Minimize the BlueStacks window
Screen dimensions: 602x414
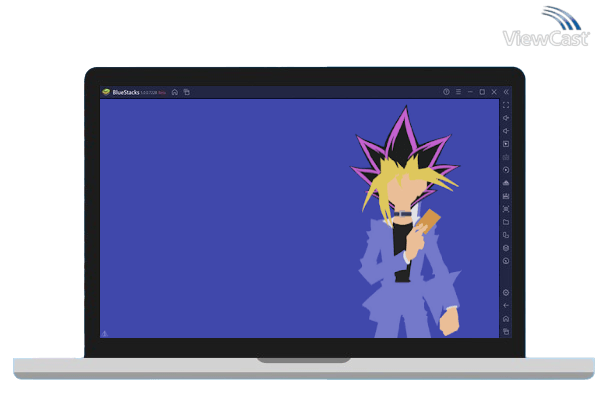point(470,92)
